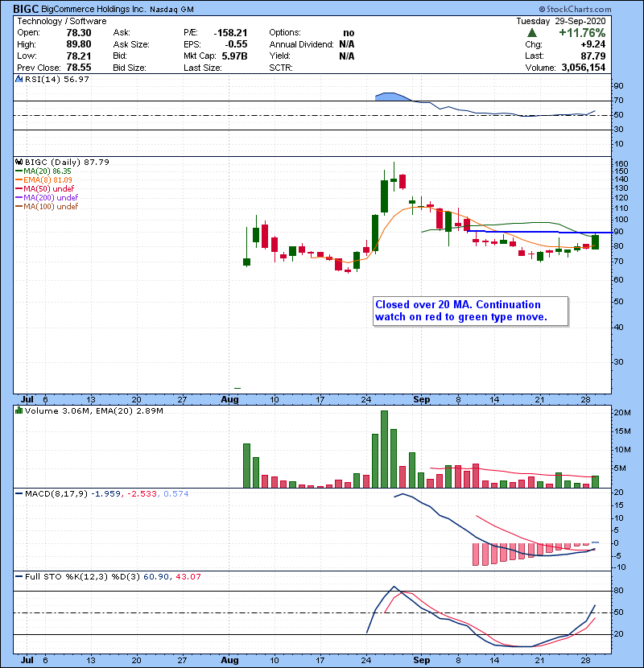Click the BIGC (Daily) 87.79 chart label
This screenshot has height=668, width=644.
click(67, 162)
